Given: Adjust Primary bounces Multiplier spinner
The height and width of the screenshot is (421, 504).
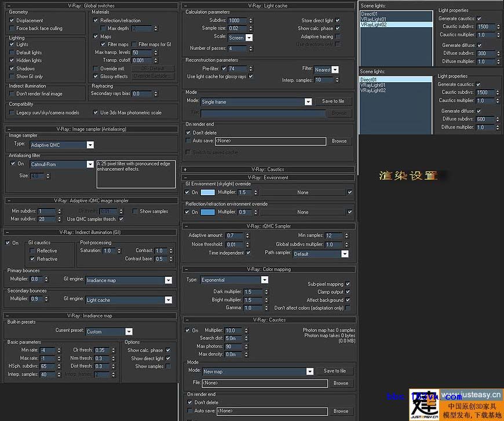Looking at the screenshot, I should pyautogui.click(x=46, y=279).
